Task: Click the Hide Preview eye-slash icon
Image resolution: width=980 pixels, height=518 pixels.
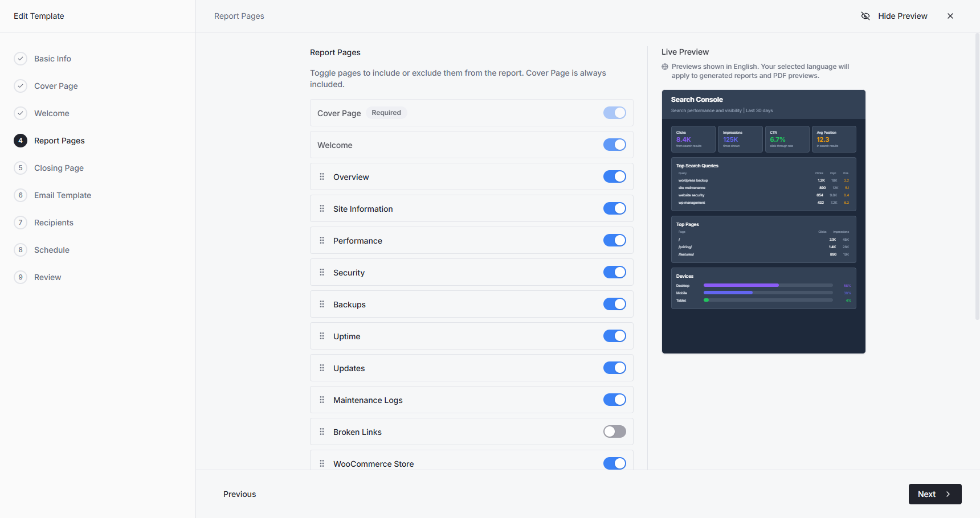Action: [865, 16]
